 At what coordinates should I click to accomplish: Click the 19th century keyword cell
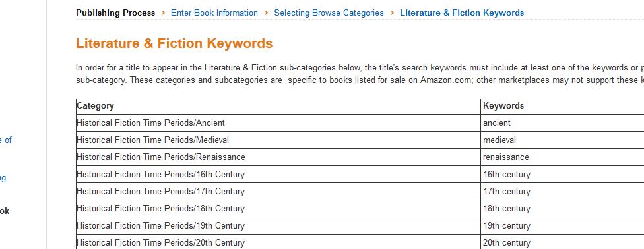563,226
